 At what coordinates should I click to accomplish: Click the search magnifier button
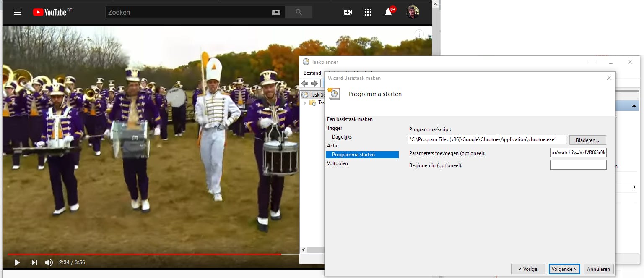(299, 12)
